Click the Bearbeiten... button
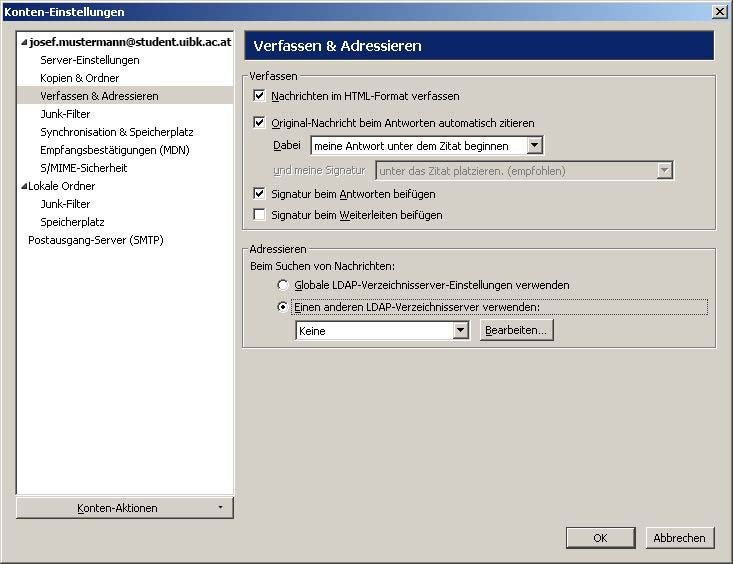This screenshot has height=564, width=733. pos(516,331)
